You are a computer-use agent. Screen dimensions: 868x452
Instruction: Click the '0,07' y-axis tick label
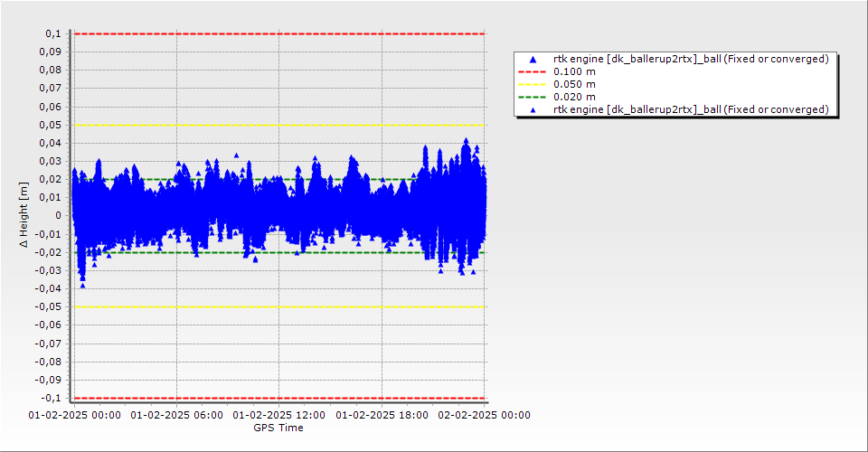[x=51, y=89]
